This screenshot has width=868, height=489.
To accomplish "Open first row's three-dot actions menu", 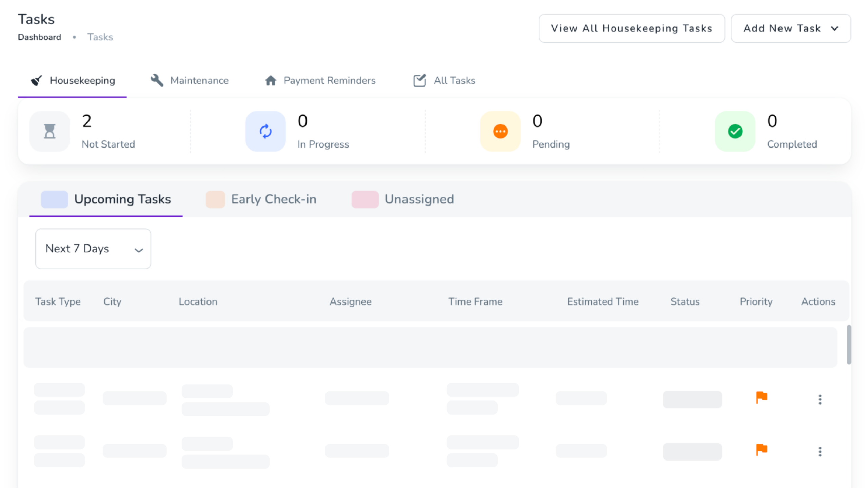I will (820, 399).
